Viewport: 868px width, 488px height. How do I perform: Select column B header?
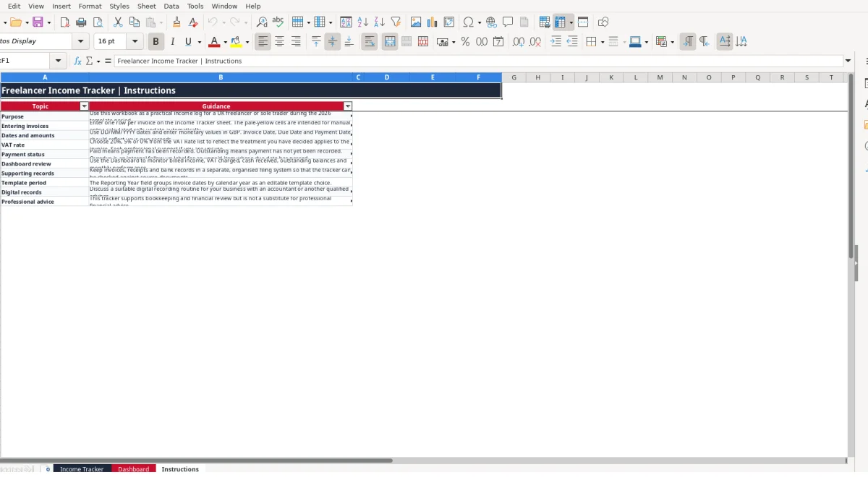[221, 77]
